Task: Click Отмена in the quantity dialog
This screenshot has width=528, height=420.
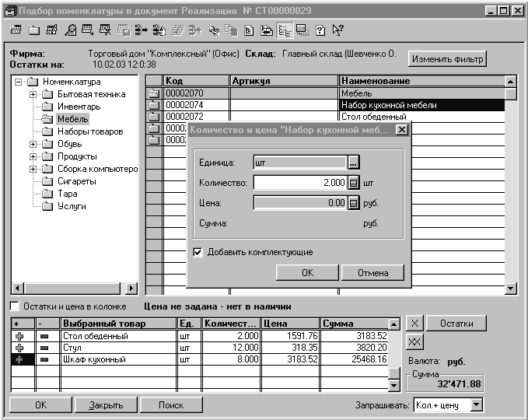Action: coord(372,272)
